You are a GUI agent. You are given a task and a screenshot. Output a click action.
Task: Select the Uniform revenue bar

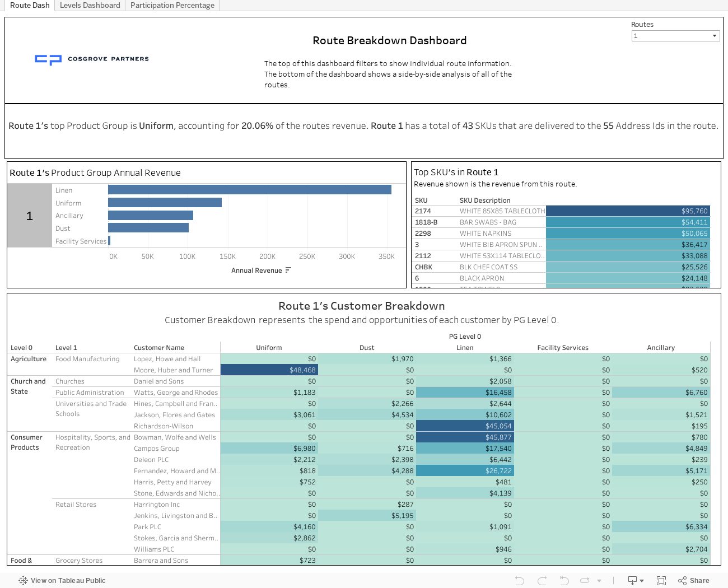click(x=165, y=203)
